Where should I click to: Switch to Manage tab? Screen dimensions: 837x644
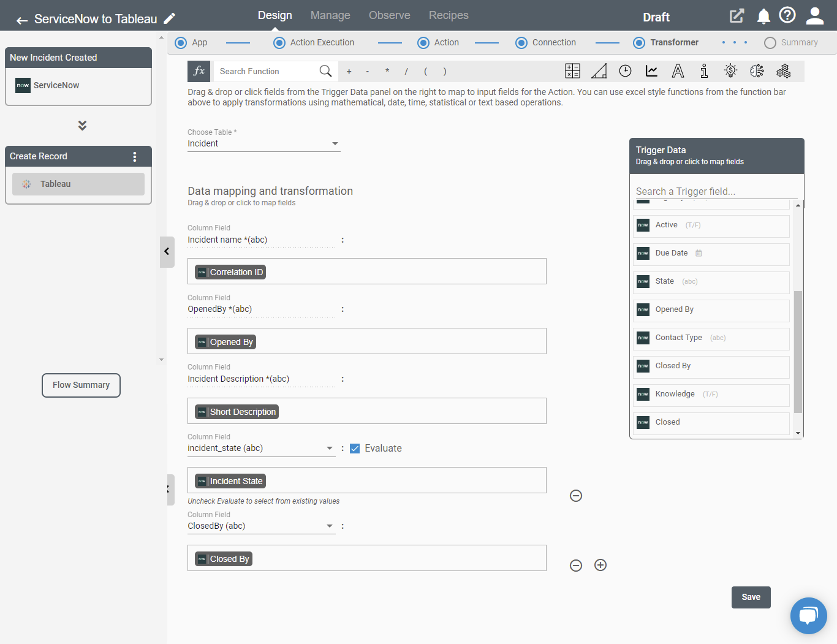[330, 15]
